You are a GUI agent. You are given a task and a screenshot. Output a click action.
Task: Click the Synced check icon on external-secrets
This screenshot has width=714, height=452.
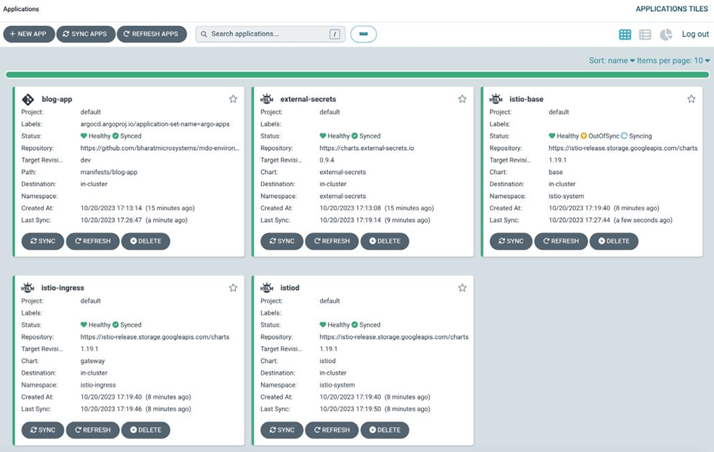(x=355, y=136)
